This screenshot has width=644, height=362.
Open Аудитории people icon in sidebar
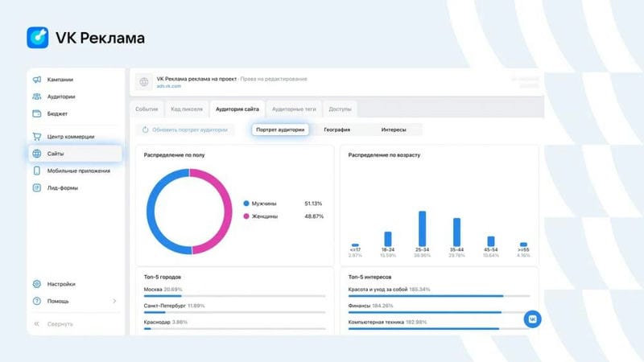(36, 97)
